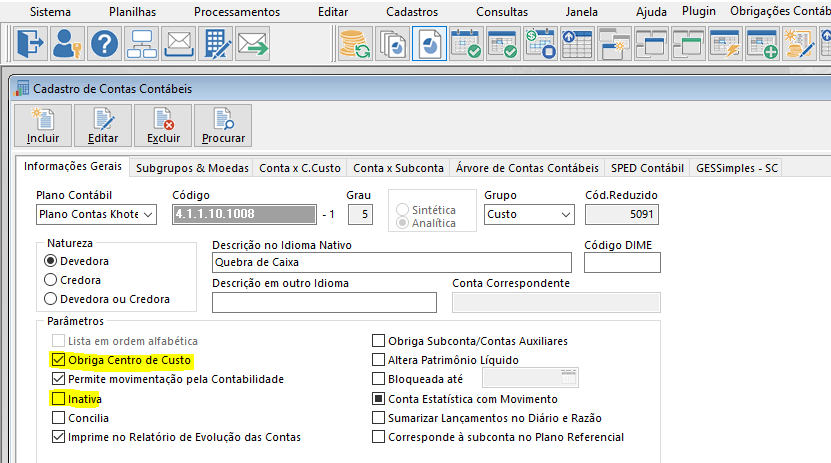
Task: Open the help question mark icon
Action: (x=104, y=43)
